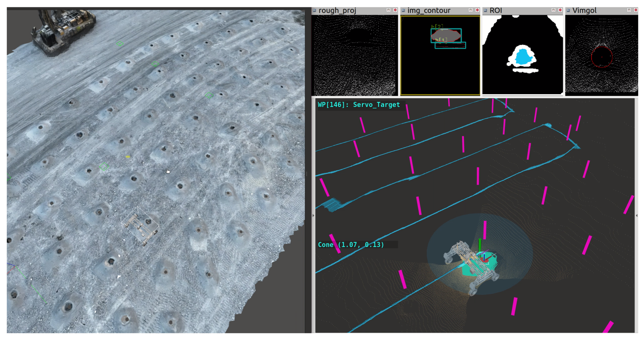Click the red circle in Vimgol view
The image size is (644, 339).
pos(591,57)
